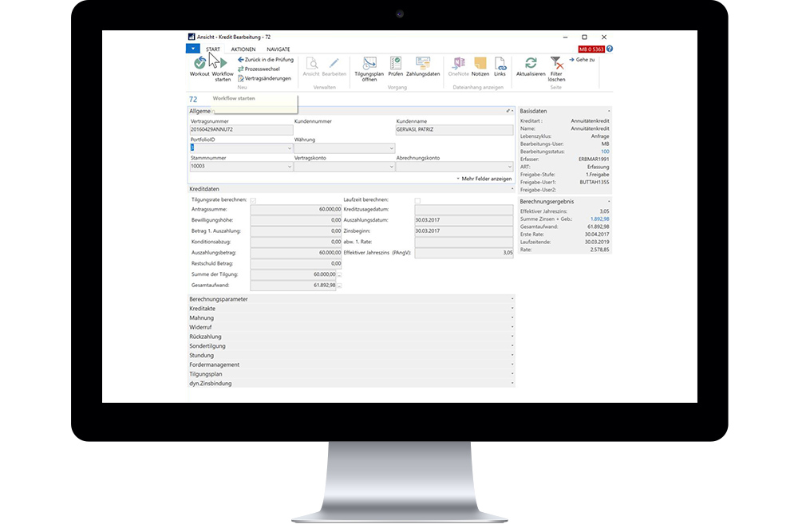This screenshot has width=798, height=532.
Task: Open the Währung dropdown
Action: (390, 148)
